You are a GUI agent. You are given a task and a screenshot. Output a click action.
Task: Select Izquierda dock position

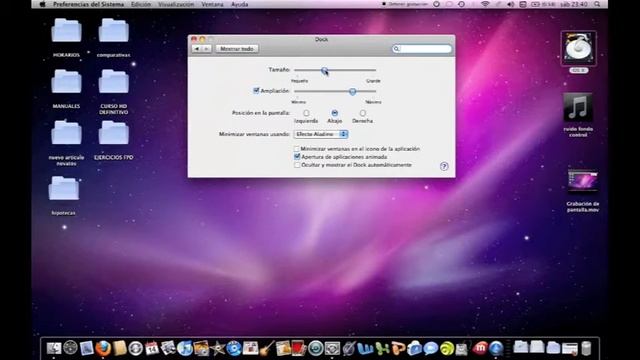(x=306, y=113)
